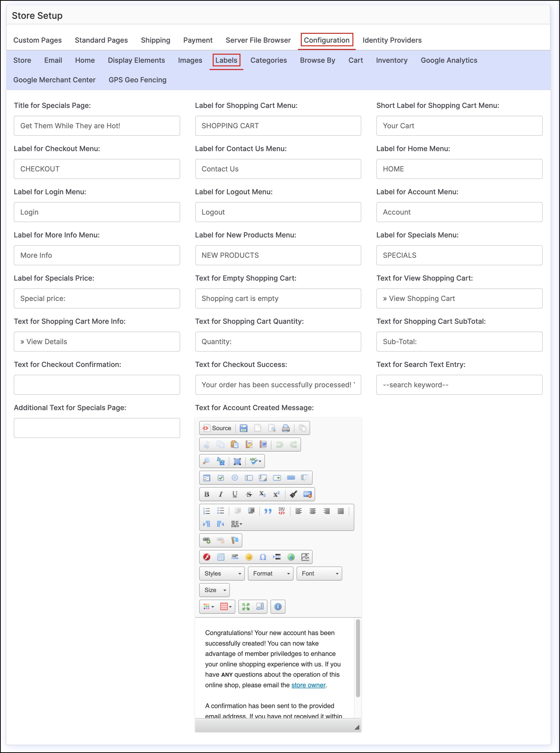560x753 pixels.
Task: Maximize the editor with green arrows icon
Action: [x=246, y=606]
